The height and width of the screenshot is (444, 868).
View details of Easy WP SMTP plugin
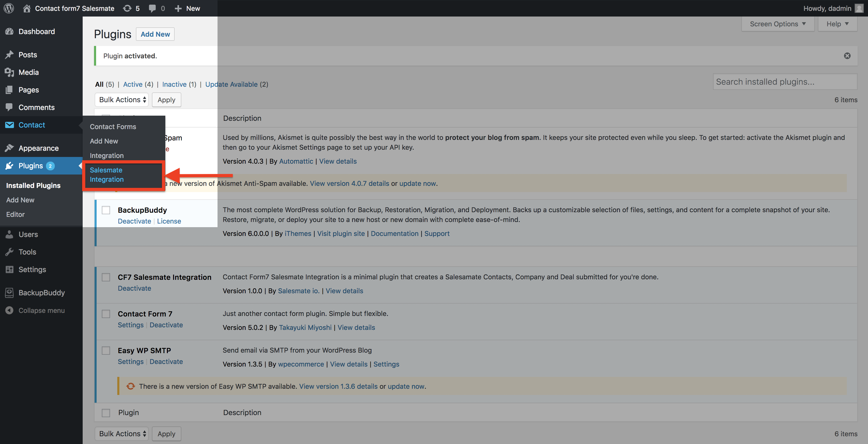349,364
